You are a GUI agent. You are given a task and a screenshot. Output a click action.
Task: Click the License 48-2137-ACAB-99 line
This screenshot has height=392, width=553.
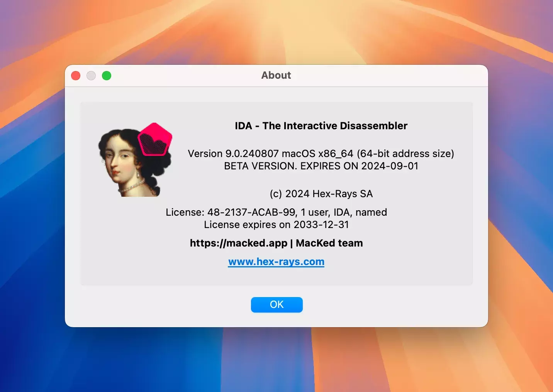(x=276, y=212)
